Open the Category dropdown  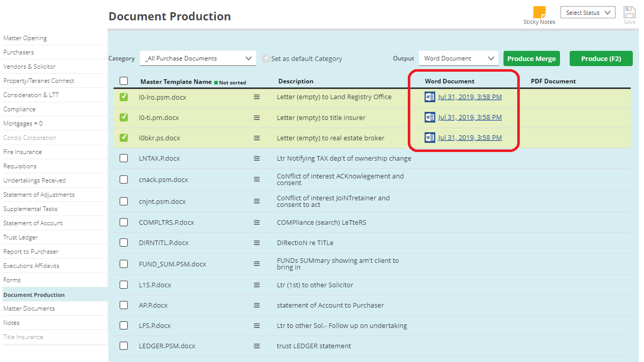pos(198,58)
